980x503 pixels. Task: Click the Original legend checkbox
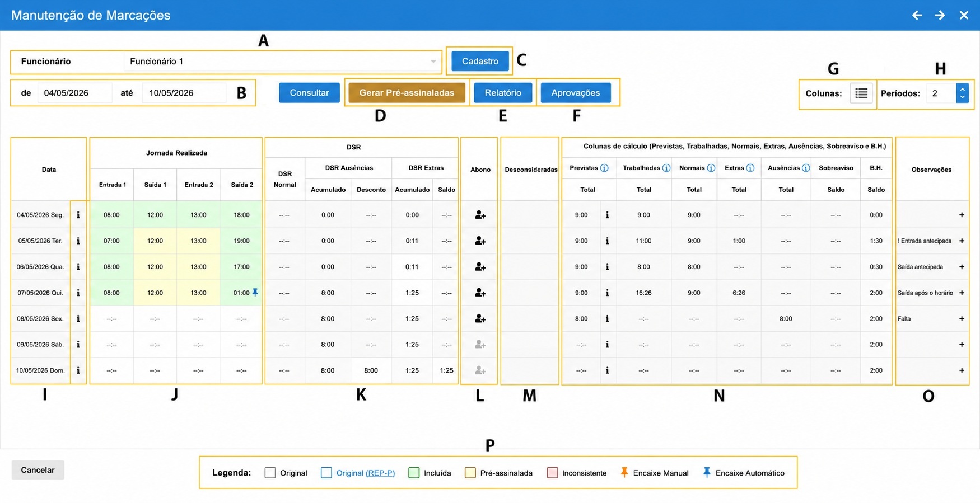point(270,473)
